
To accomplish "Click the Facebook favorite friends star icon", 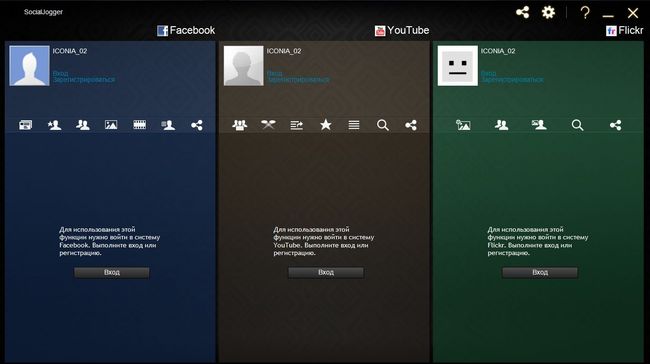I will pyautogui.click(x=54, y=125).
